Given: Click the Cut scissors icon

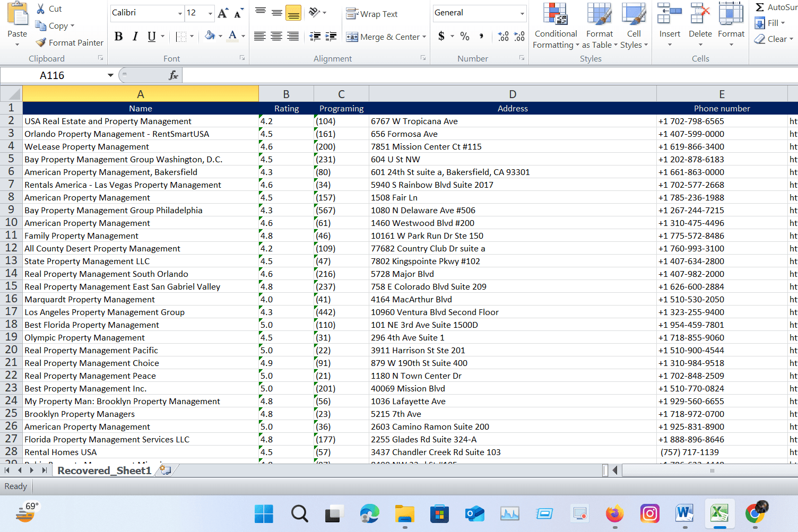Looking at the screenshot, I should tap(40, 8).
